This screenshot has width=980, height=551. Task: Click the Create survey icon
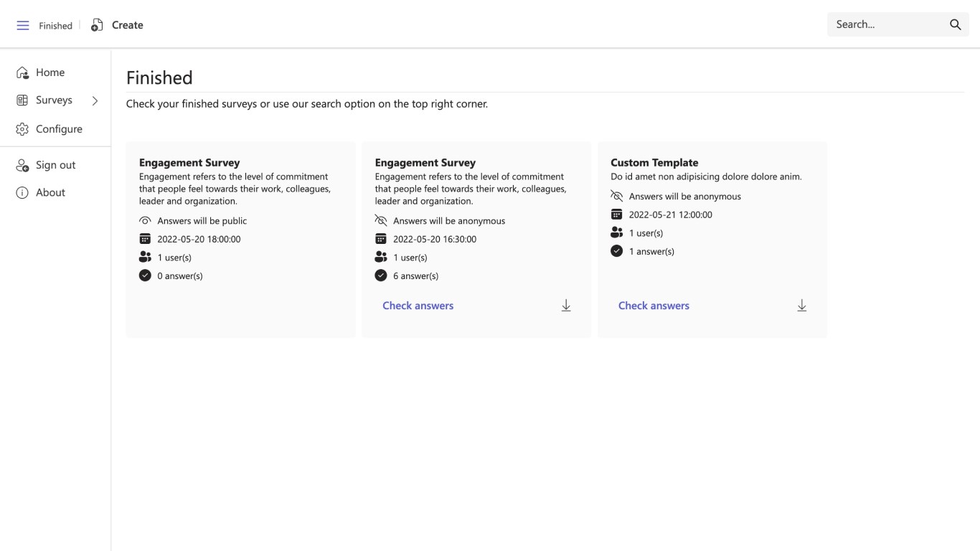pos(97,25)
